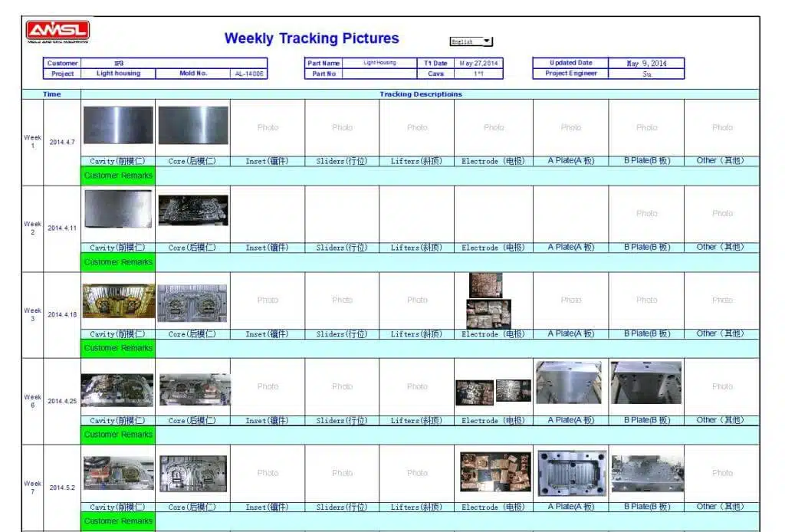Open Week 1 Core photo thumbnail
The image size is (785, 532).
(x=193, y=126)
